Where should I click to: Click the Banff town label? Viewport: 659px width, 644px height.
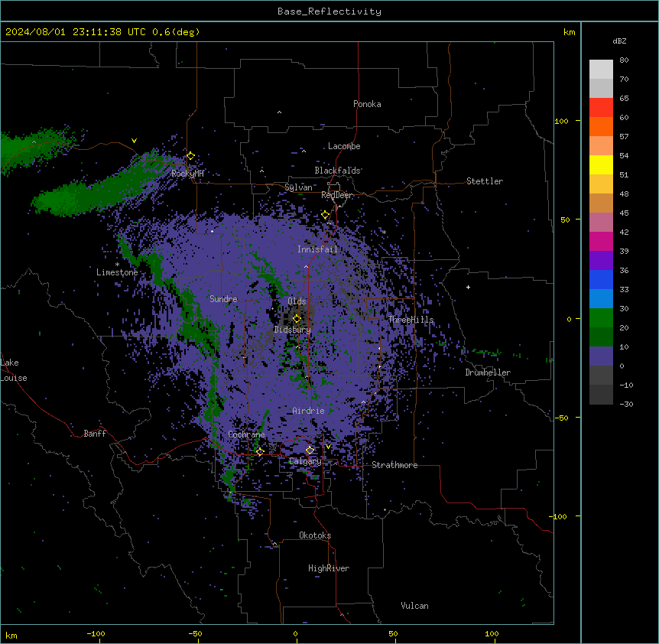95,434
